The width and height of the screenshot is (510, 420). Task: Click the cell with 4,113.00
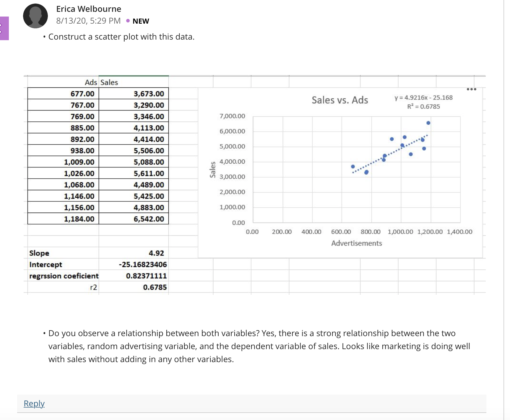[x=134, y=128]
